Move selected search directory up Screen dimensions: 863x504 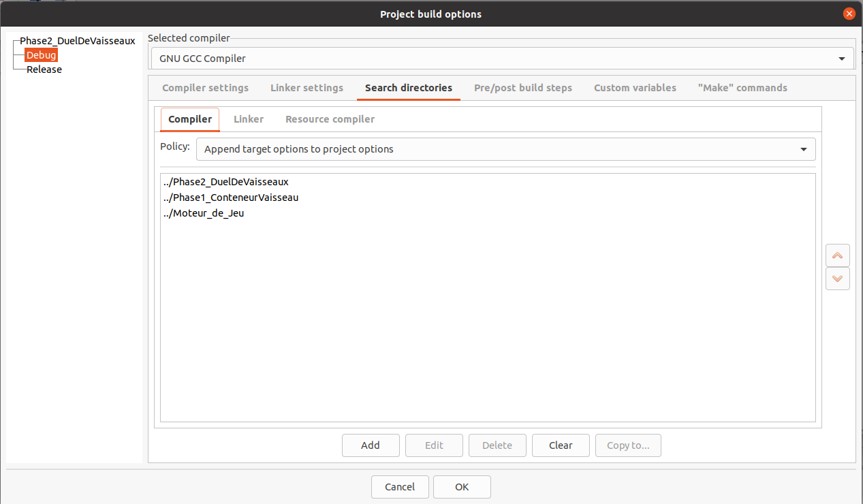pyautogui.click(x=837, y=255)
